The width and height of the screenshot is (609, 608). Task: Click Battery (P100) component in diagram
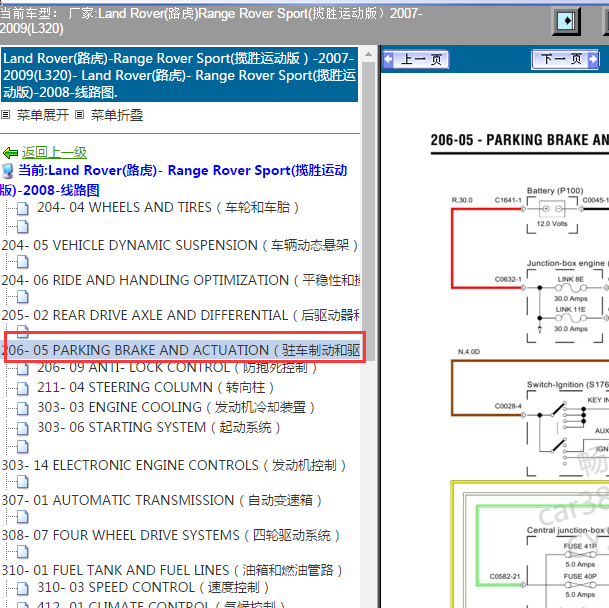(552, 214)
